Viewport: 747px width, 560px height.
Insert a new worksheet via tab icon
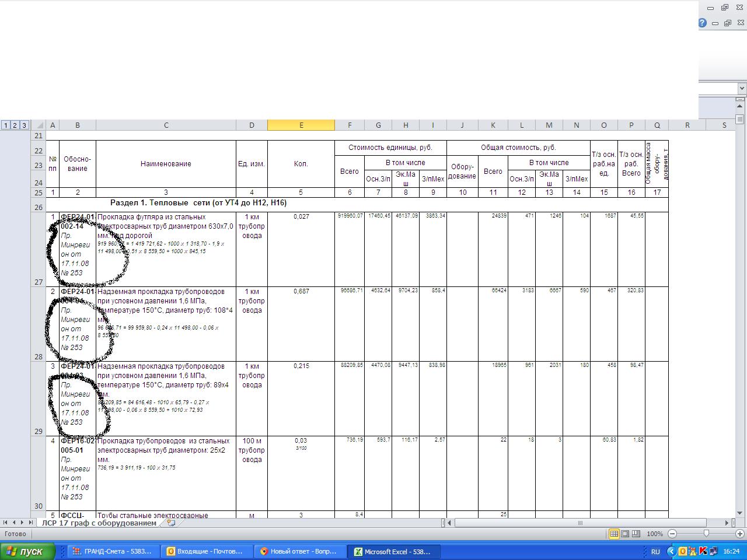171,523
